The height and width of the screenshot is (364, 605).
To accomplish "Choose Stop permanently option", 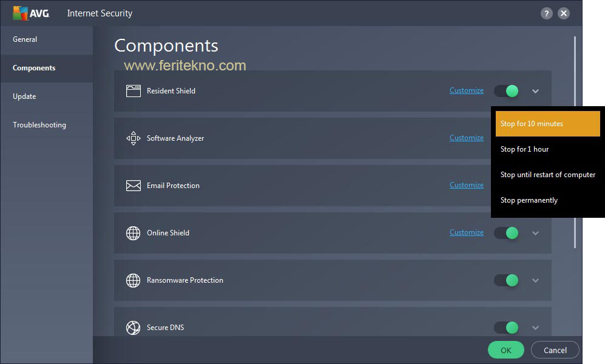I will 547,200.
